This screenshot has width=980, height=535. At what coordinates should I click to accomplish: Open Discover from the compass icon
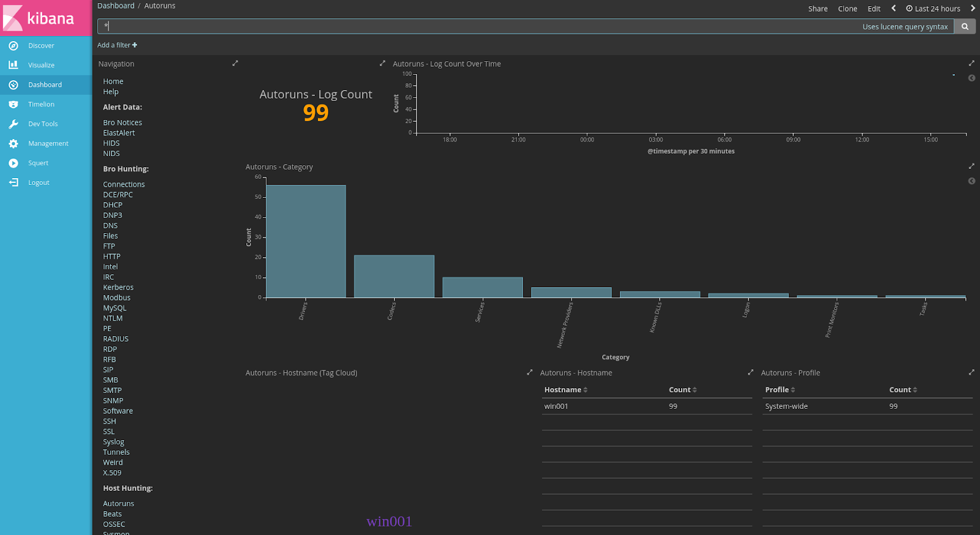point(13,45)
